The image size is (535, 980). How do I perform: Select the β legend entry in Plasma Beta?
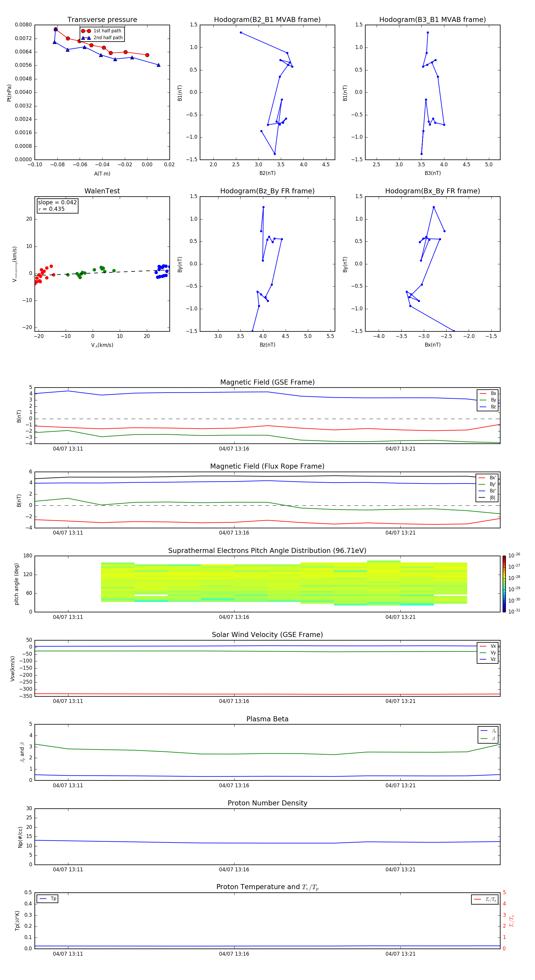point(488,739)
